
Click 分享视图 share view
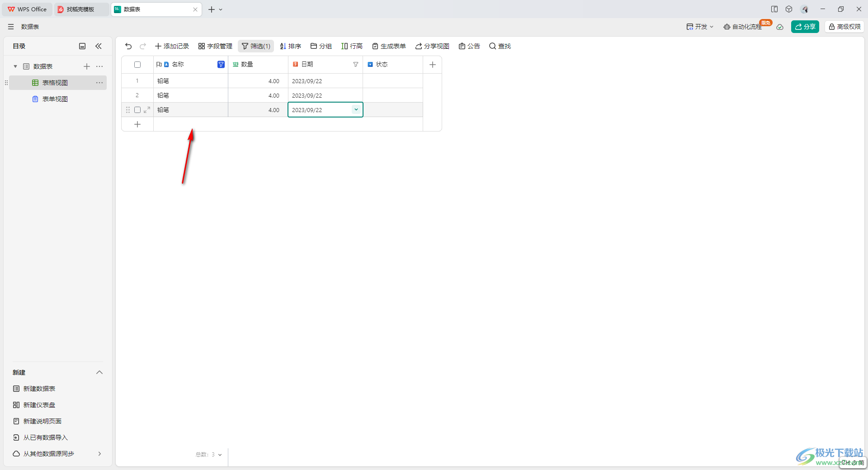click(432, 46)
